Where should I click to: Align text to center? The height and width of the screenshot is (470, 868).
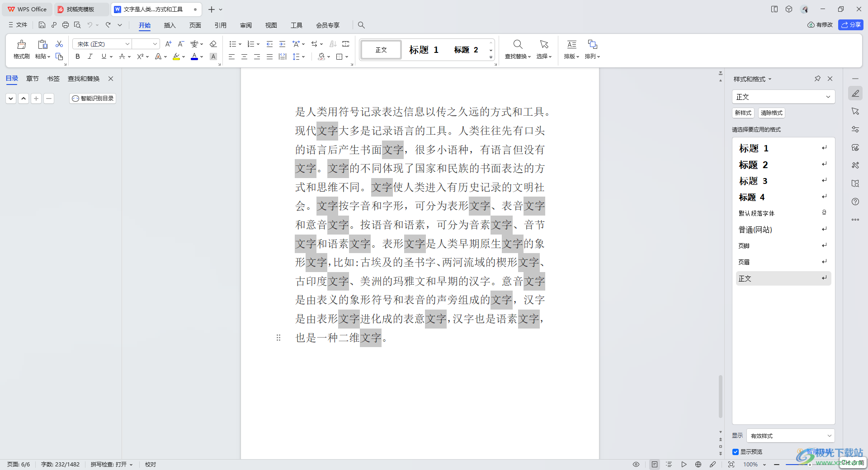244,56
